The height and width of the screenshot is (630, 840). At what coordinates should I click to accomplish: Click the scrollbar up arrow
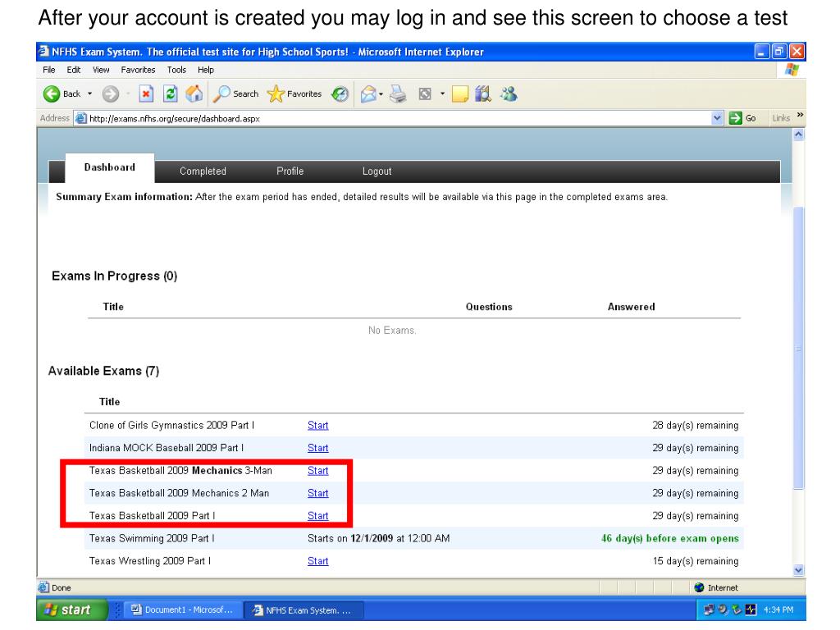tap(798, 135)
